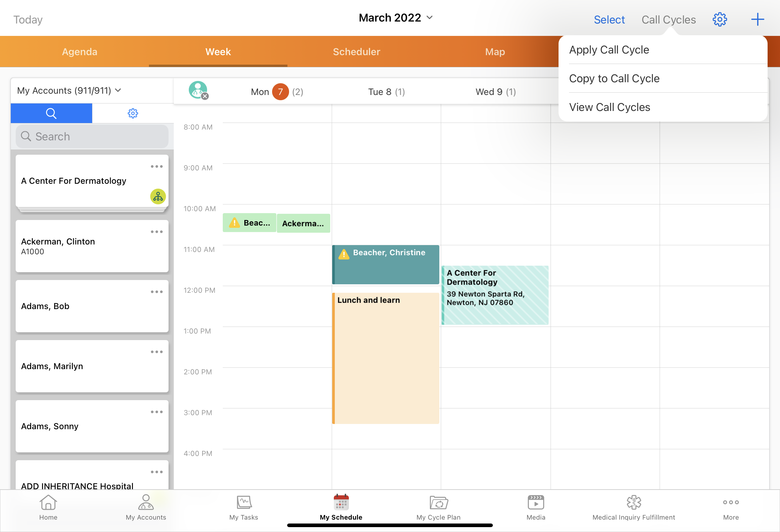Click the user avatar icon beside Mon
The image size is (780, 532).
pyautogui.click(x=198, y=90)
